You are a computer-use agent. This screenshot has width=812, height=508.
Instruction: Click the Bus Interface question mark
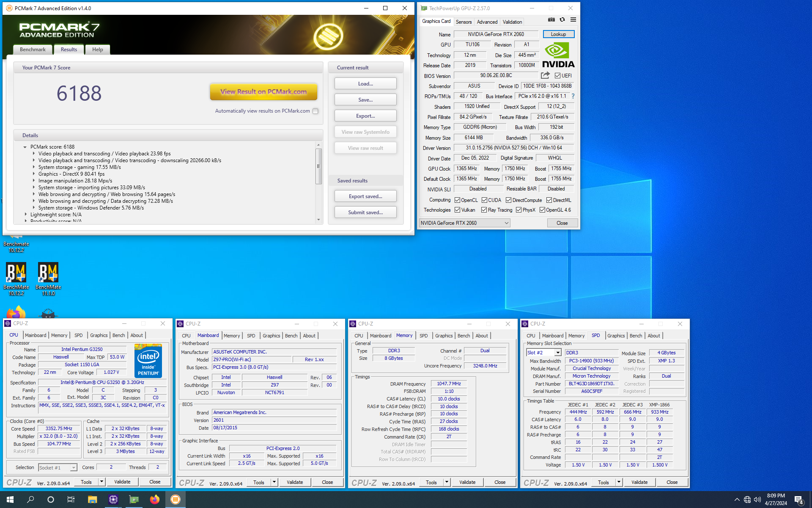tap(573, 96)
